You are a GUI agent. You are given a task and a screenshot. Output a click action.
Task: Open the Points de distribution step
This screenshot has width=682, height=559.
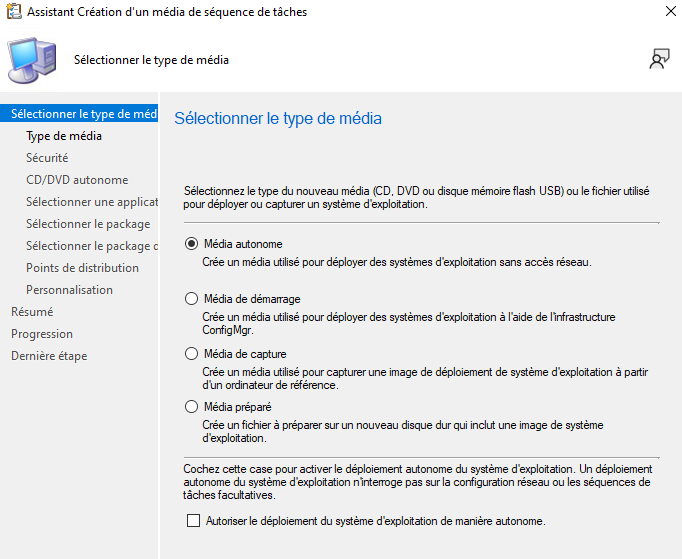click(x=82, y=268)
